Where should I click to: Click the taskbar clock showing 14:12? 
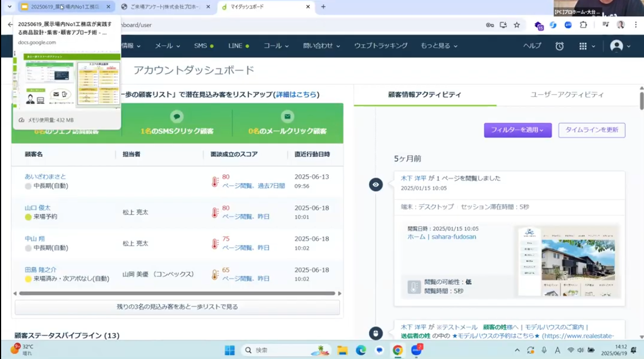pyautogui.click(x=614, y=350)
